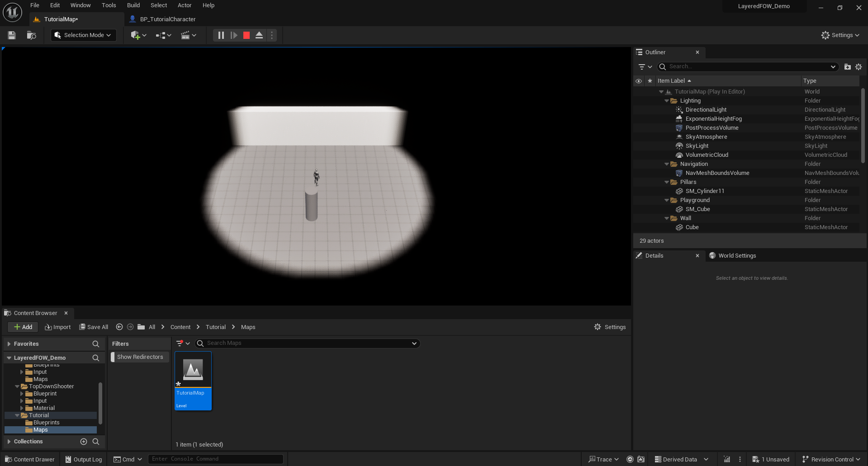Advance a single frame
This screenshot has width=868, height=466.
(x=234, y=35)
